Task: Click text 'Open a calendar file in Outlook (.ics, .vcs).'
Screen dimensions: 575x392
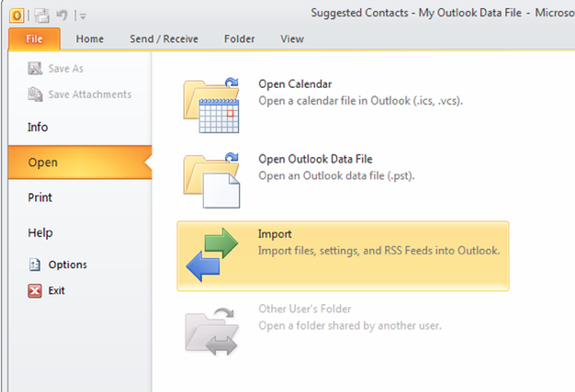Action: [361, 101]
